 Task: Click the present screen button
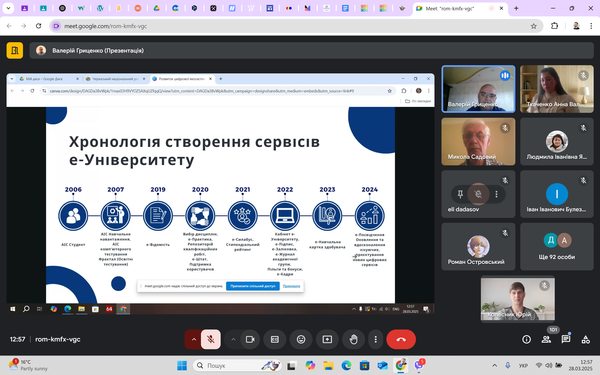coord(327,339)
